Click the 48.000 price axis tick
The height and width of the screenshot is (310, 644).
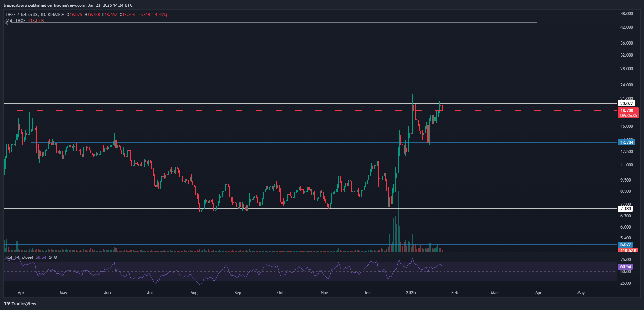[x=626, y=14]
